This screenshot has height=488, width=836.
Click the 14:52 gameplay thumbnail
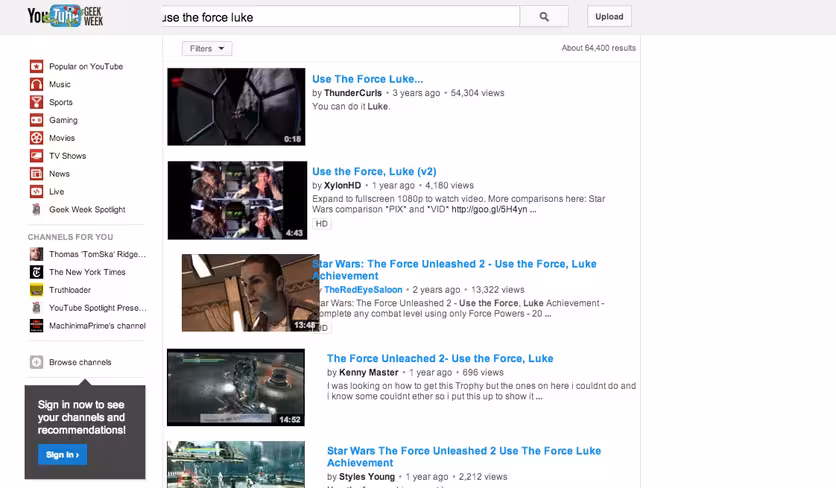coord(236,387)
